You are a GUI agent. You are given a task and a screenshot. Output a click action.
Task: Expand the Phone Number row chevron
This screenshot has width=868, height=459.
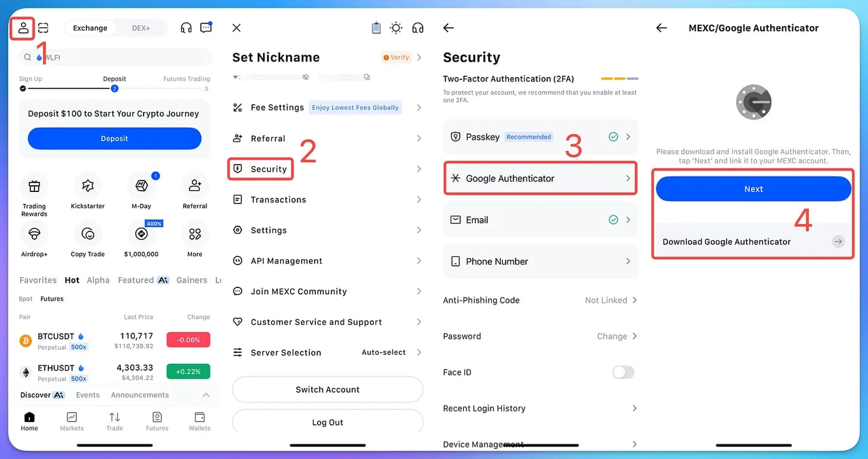[x=628, y=261]
